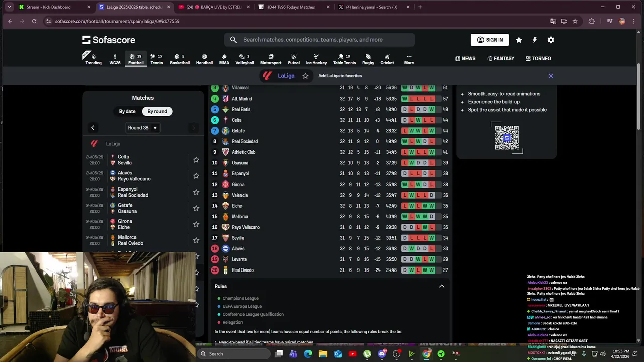The width and height of the screenshot is (644, 362).
Task: Open File Explorer from taskbar
Action: (323, 354)
